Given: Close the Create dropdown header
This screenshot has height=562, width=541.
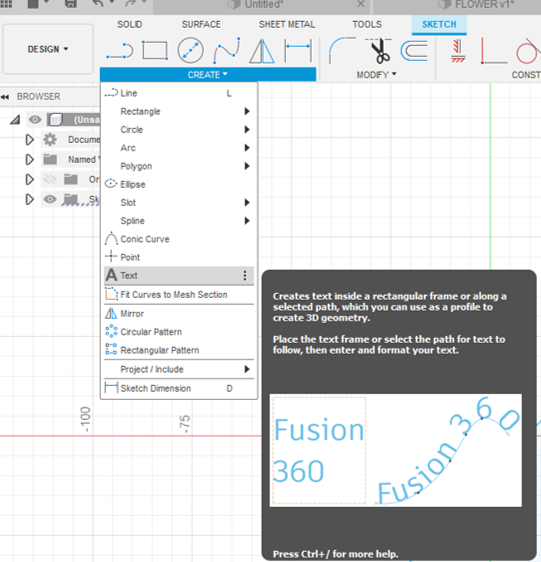Looking at the screenshot, I should pos(208,75).
